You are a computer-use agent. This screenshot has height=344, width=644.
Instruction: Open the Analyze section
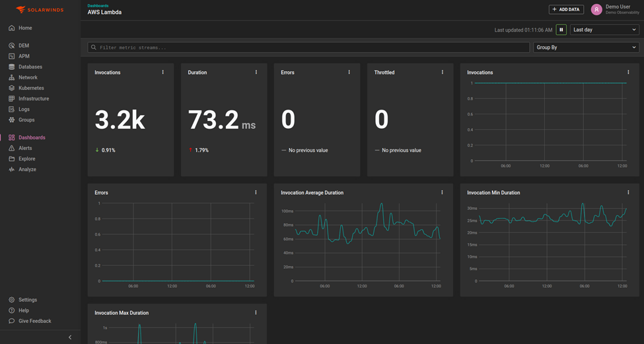pos(27,170)
